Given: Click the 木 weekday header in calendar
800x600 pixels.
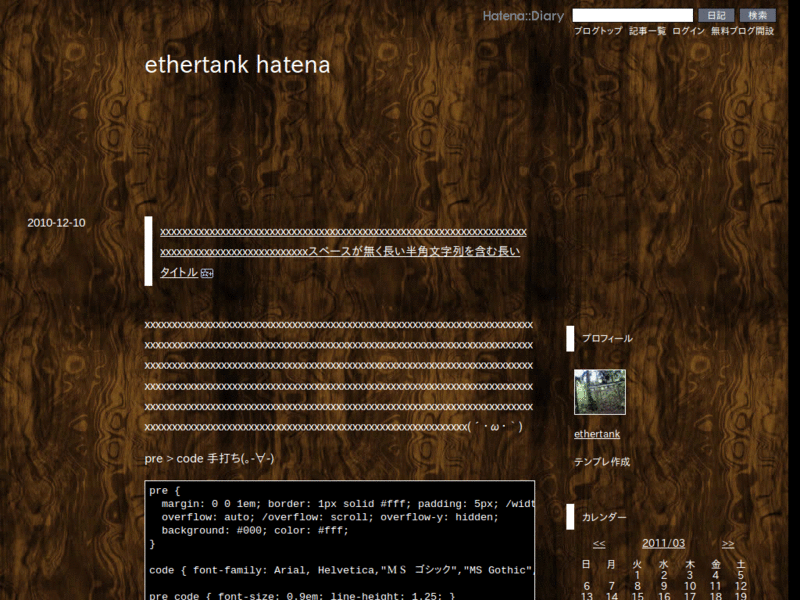Looking at the screenshot, I should point(690,564).
